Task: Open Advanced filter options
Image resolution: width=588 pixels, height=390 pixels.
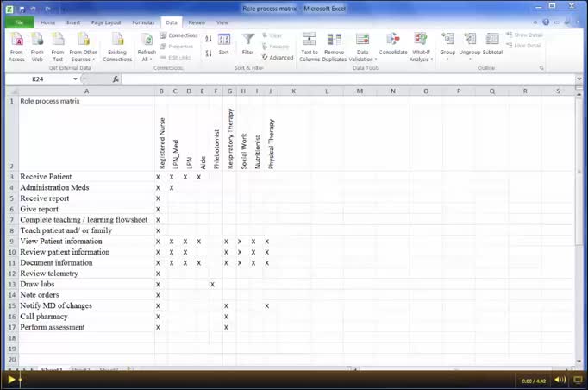Action: point(278,58)
